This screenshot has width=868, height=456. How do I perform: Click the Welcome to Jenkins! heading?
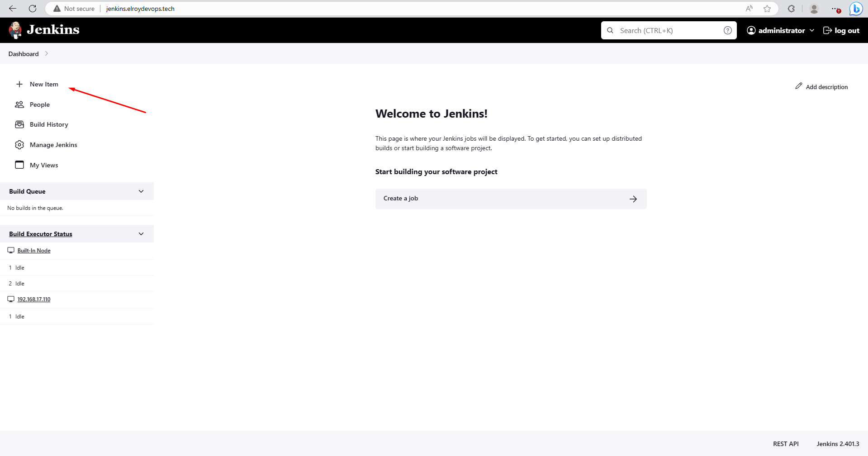click(x=432, y=114)
